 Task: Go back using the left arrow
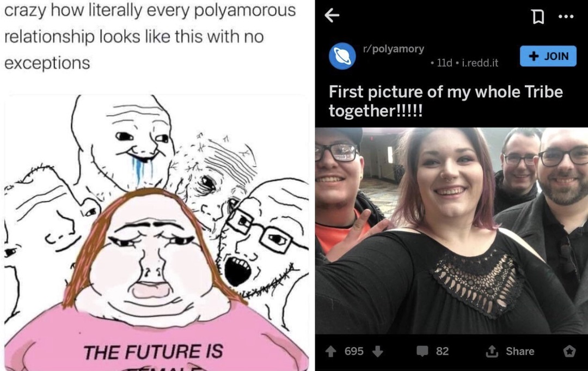332,15
